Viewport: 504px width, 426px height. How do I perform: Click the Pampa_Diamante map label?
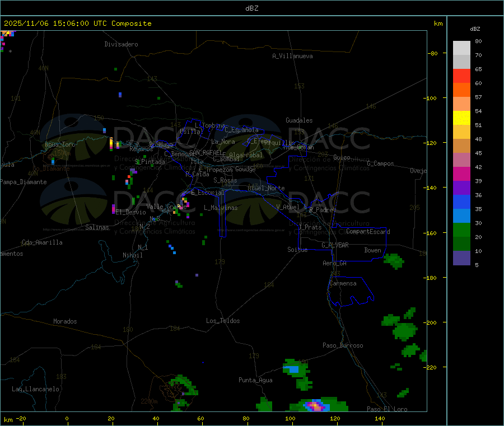tap(23, 182)
